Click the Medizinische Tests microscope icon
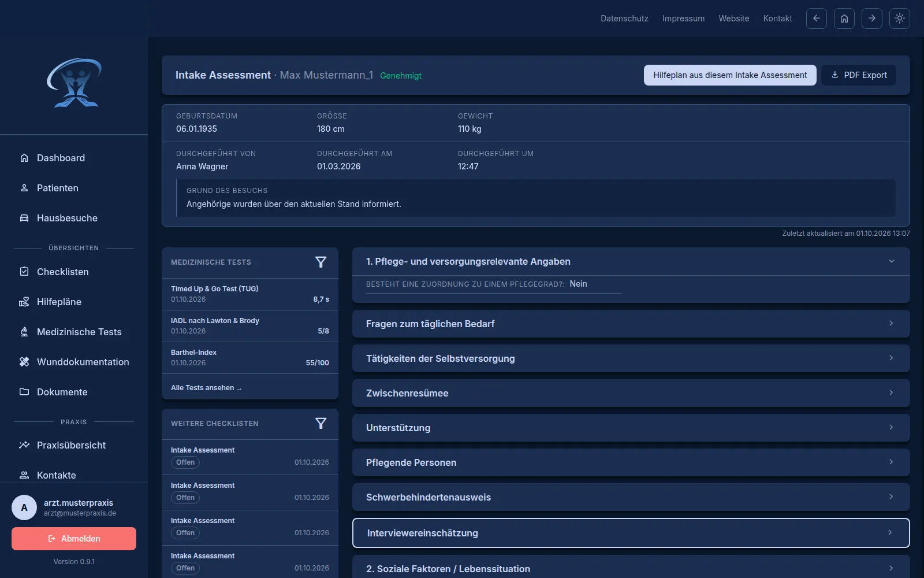Viewport: 924px width, 578px height. click(x=24, y=332)
